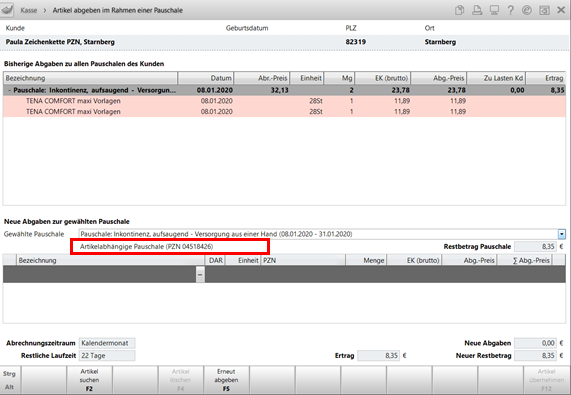Click the DAR column header in lower table
This screenshot has width=571, height=395.
pyautogui.click(x=216, y=260)
